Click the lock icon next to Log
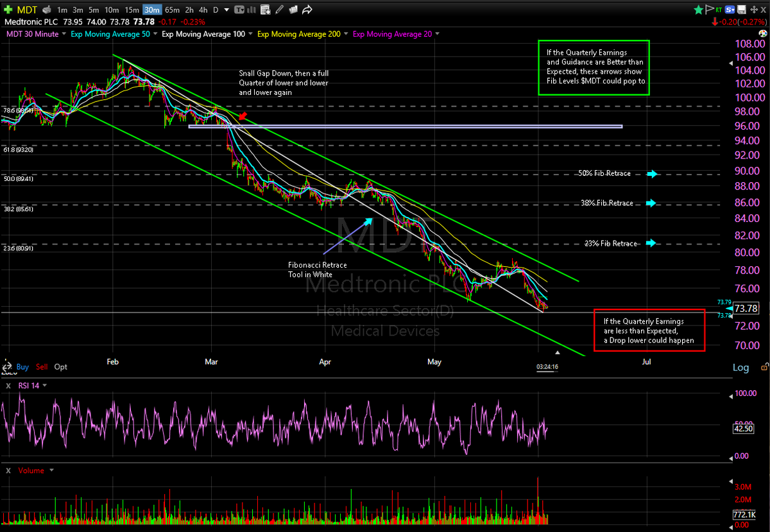The height and width of the screenshot is (532, 770). tap(763, 367)
